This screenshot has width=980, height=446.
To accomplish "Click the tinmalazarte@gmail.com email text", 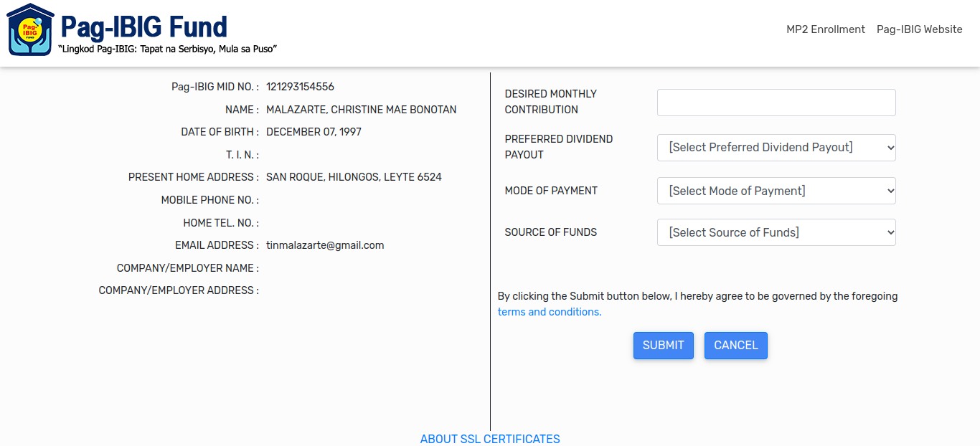I will [x=325, y=245].
